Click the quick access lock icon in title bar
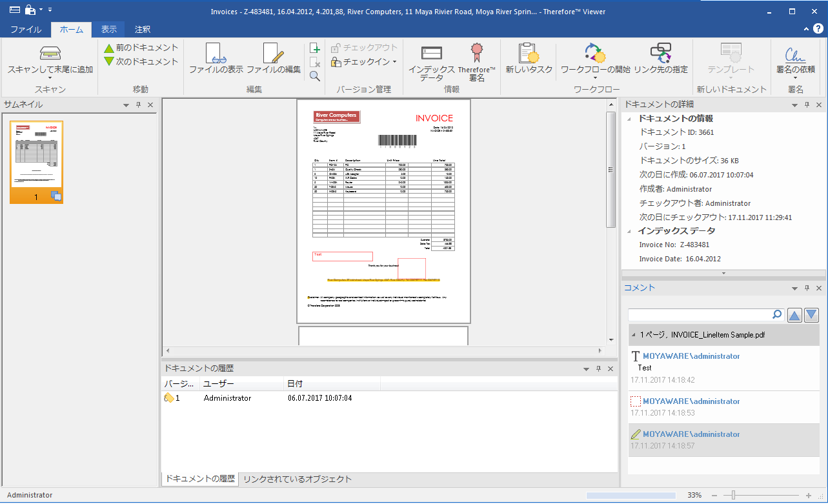This screenshot has height=504, width=828. 30,10
